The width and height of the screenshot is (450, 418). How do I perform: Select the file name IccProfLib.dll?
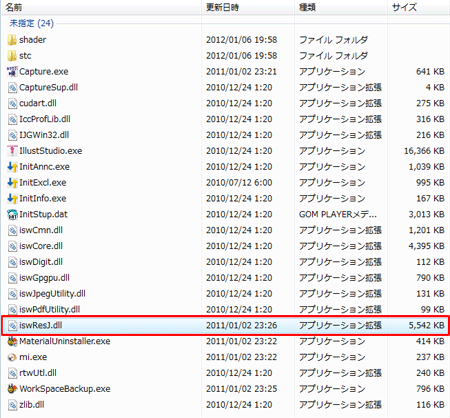[45, 119]
